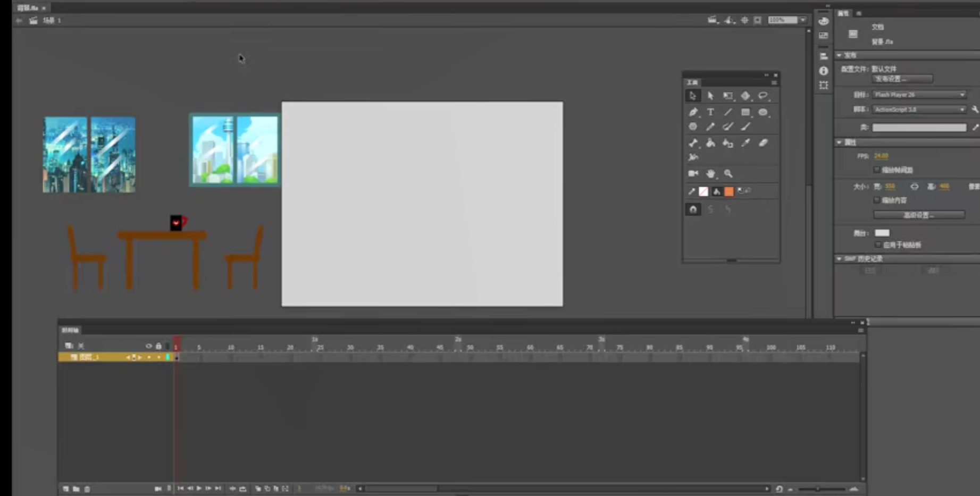
Task: Click the publish settings button
Action: pyautogui.click(x=902, y=79)
